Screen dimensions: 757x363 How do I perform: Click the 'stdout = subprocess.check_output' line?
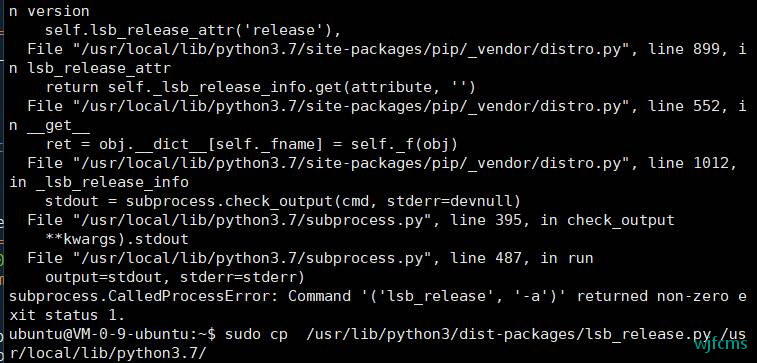coord(283,201)
